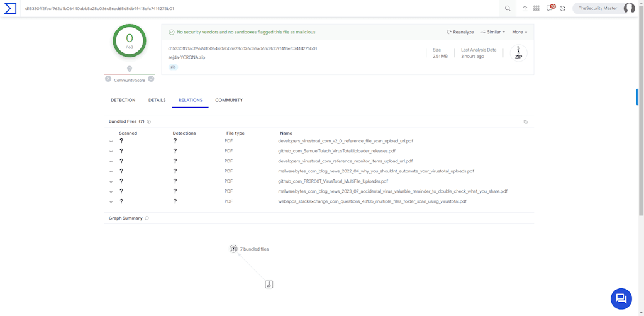This screenshot has height=316, width=644.
Task: Click the Community Score label
Action: pyautogui.click(x=130, y=81)
